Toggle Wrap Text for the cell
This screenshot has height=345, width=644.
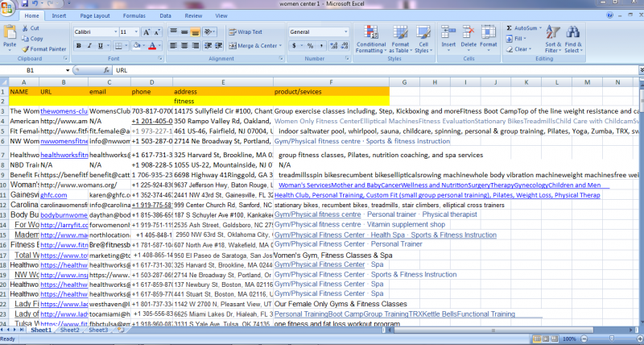(x=239, y=31)
